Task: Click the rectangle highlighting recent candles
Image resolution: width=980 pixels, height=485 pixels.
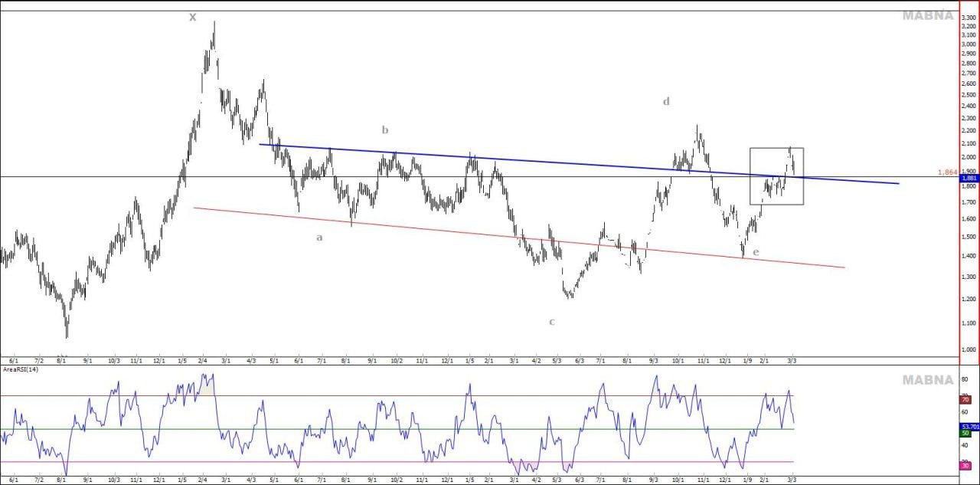Action: (x=776, y=204)
